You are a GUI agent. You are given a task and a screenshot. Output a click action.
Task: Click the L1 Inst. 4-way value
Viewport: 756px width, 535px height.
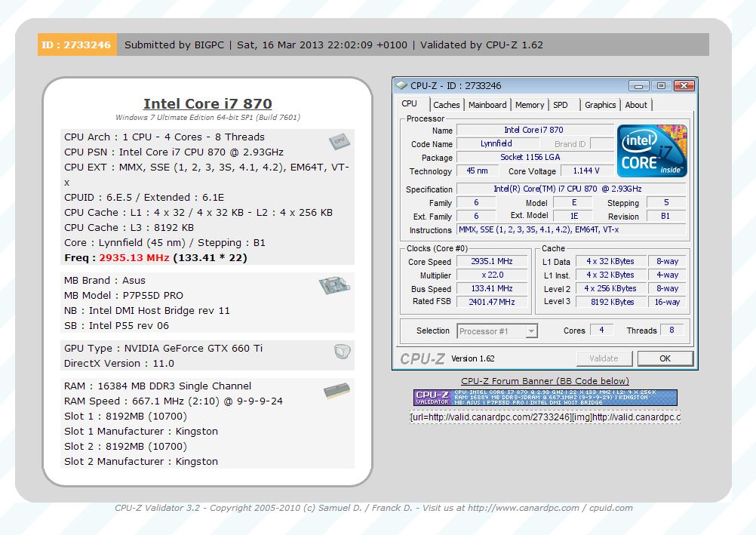coord(668,275)
